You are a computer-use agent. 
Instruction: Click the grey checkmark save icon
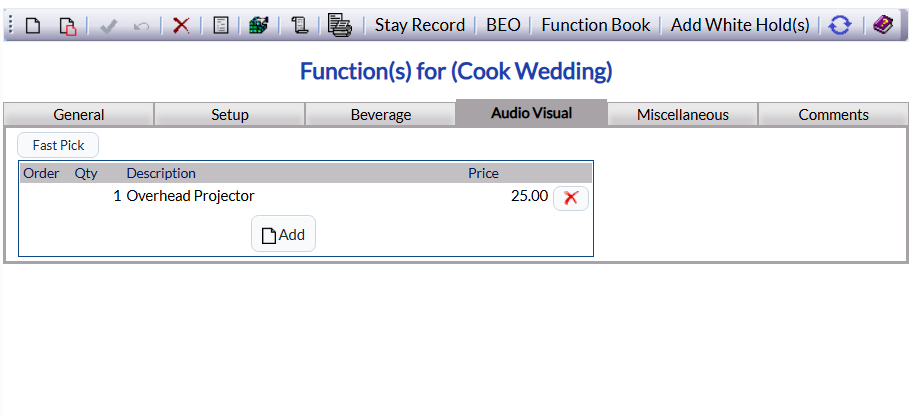tap(108, 26)
